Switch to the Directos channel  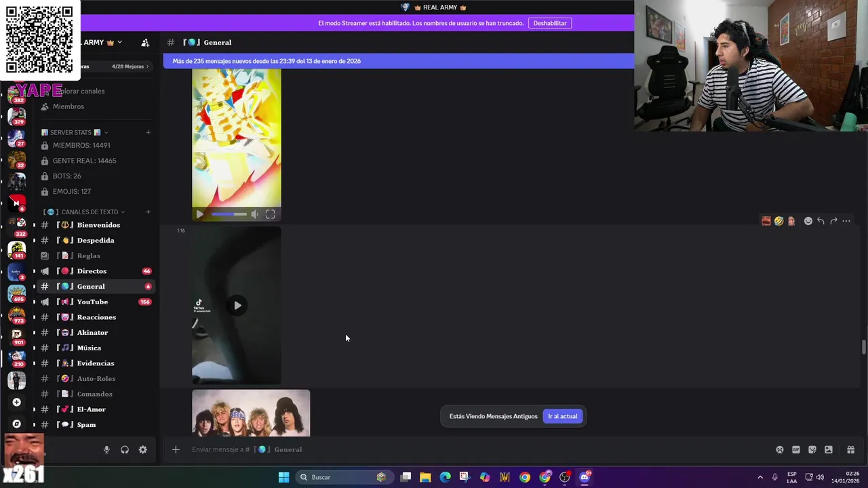(96, 271)
